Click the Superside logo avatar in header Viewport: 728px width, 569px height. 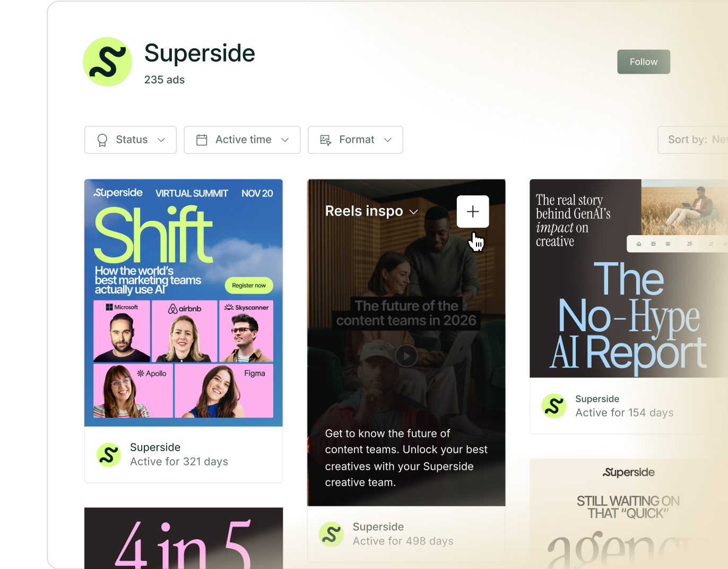pos(108,62)
